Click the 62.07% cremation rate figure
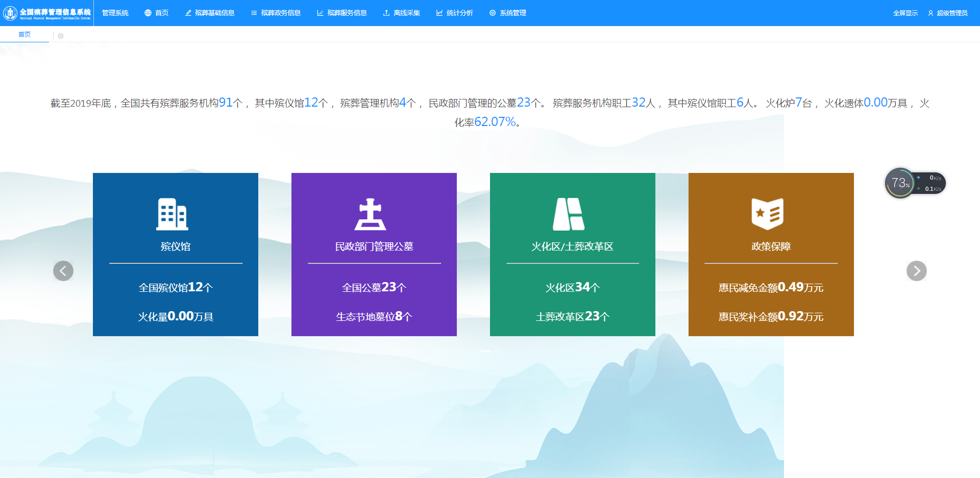 (495, 122)
